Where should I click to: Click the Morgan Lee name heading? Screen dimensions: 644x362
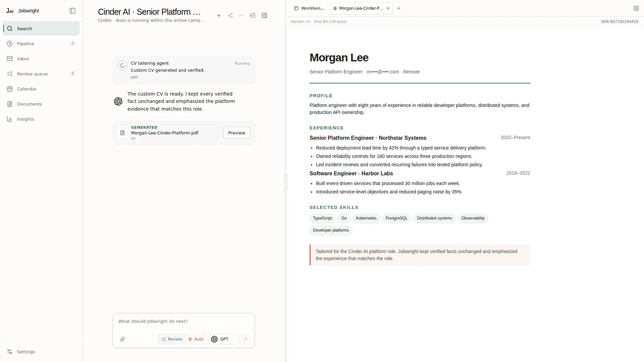tap(339, 58)
